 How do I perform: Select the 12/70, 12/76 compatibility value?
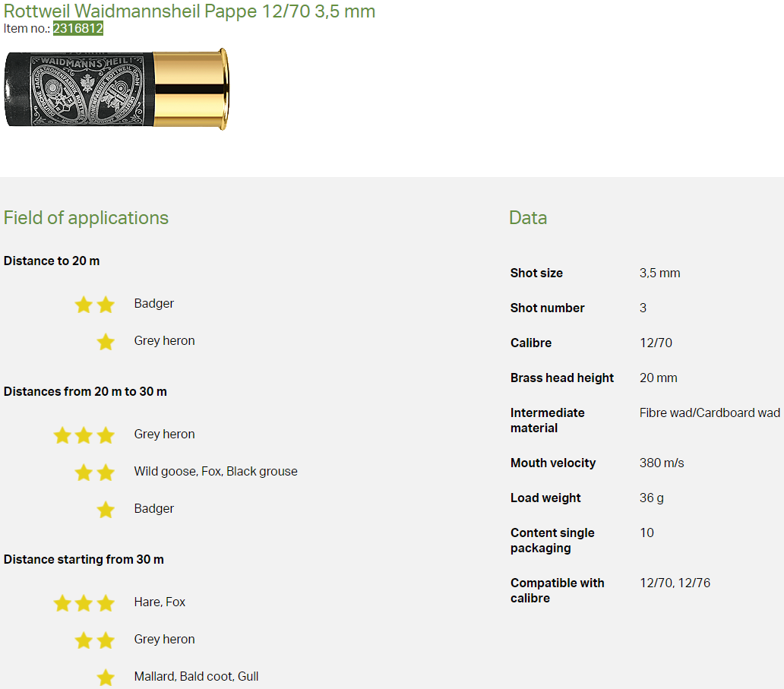[675, 583]
